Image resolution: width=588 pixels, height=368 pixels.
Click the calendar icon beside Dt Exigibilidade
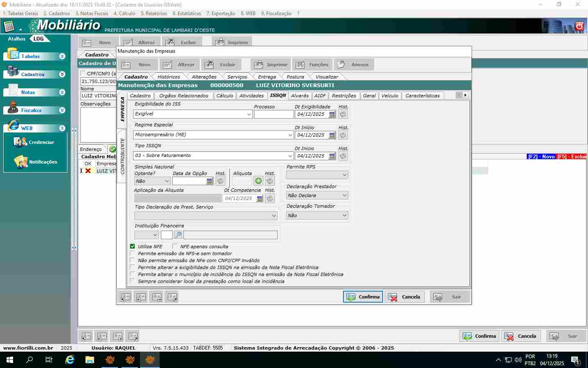tap(332, 114)
